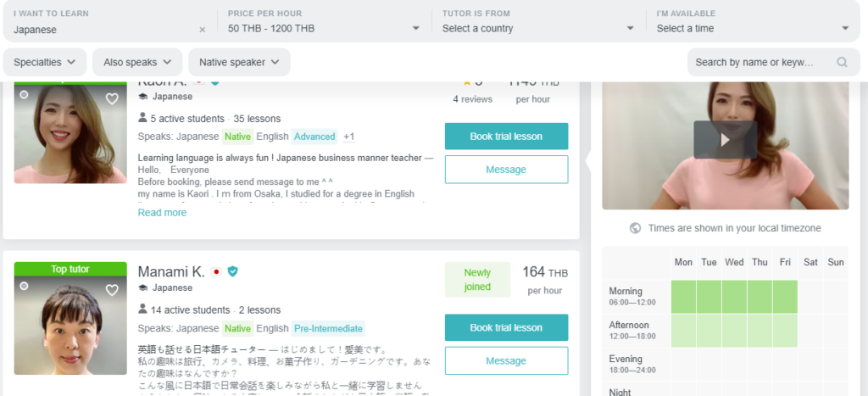
Task: Click the search magnifier icon
Action: click(842, 62)
